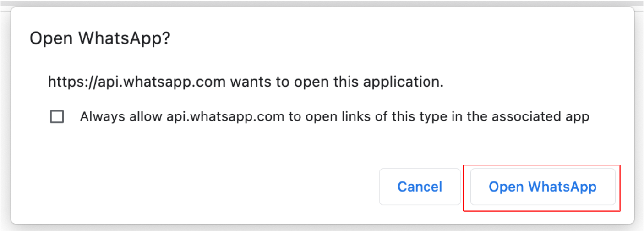This screenshot has height=231, width=644.
Task: Tick the Always allow api.whatsapp.com checkbox
Action: [57, 117]
